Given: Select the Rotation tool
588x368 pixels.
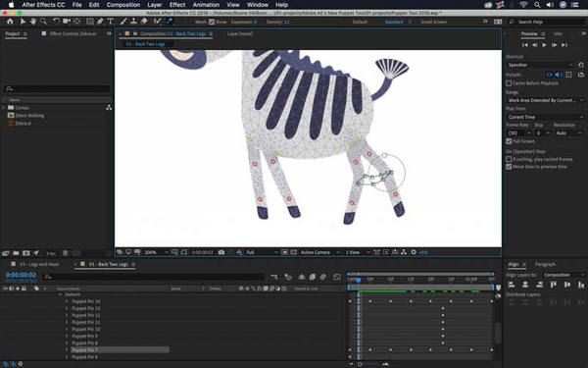Looking at the screenshot, I should [56, 22].
